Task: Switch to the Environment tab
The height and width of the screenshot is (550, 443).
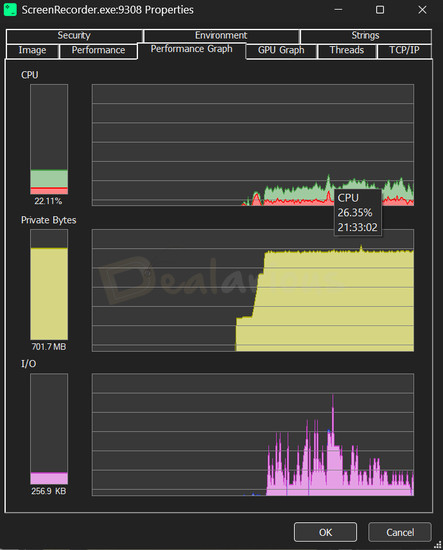Action: tap(221, 36)
